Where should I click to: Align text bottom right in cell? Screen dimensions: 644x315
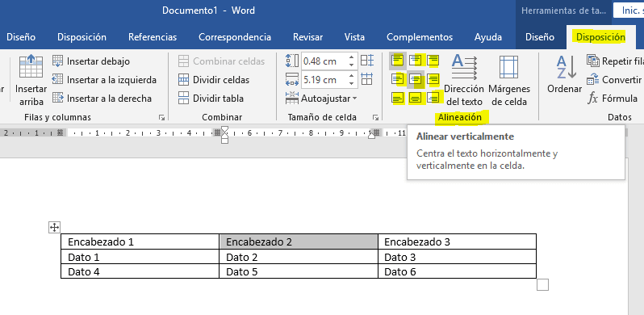(x=433, y=98)
